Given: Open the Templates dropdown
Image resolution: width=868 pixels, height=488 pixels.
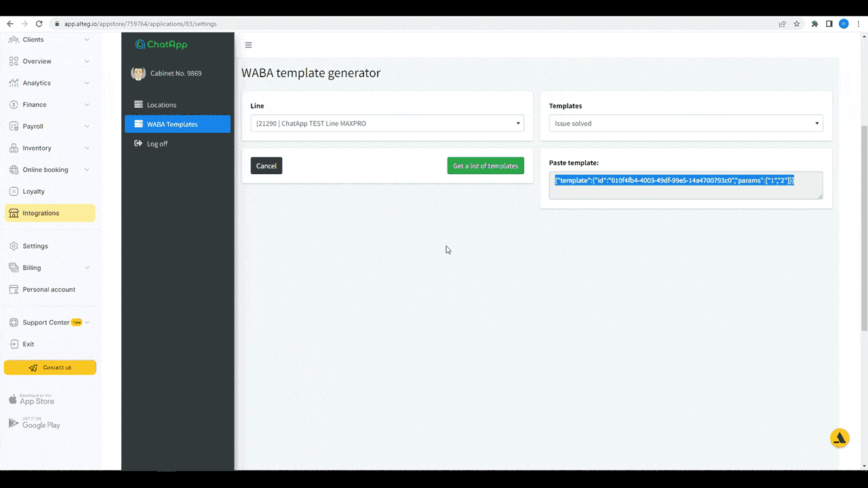Looking at the screenshot, I should pyautogui.click(x=686, y=123).
